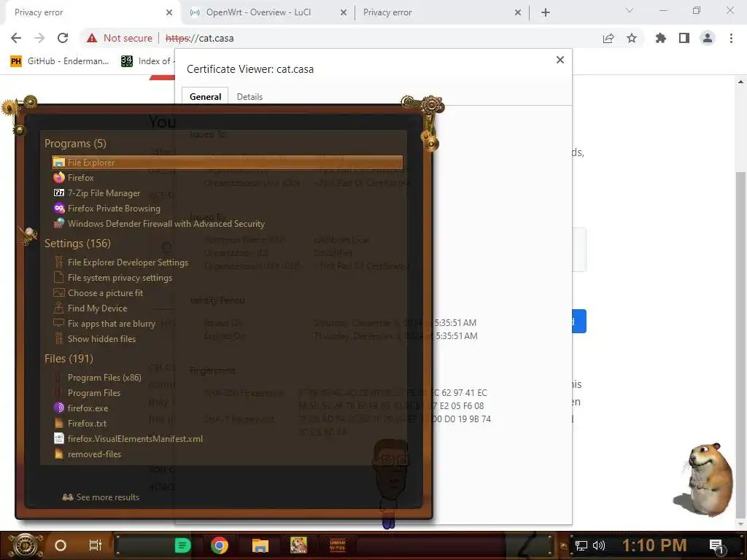The image size is (747, 560).
Task: Open Task View on taskbar
Action: pos(96,545)
